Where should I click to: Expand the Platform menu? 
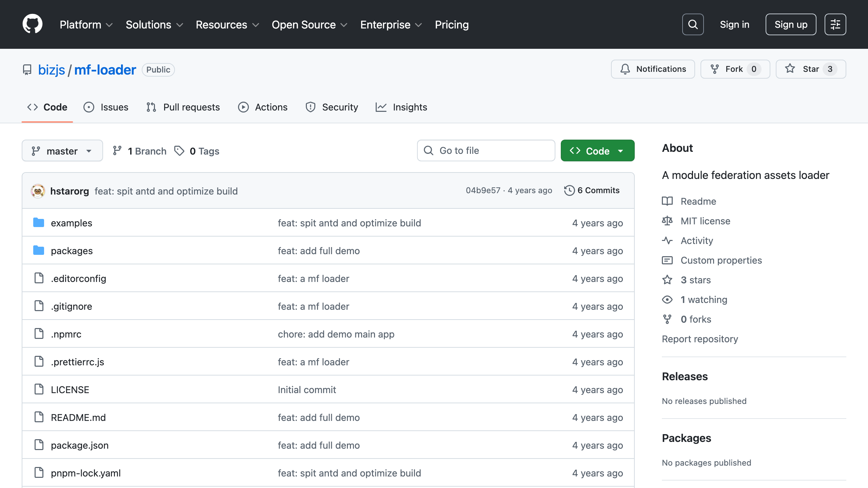(86, 25)
